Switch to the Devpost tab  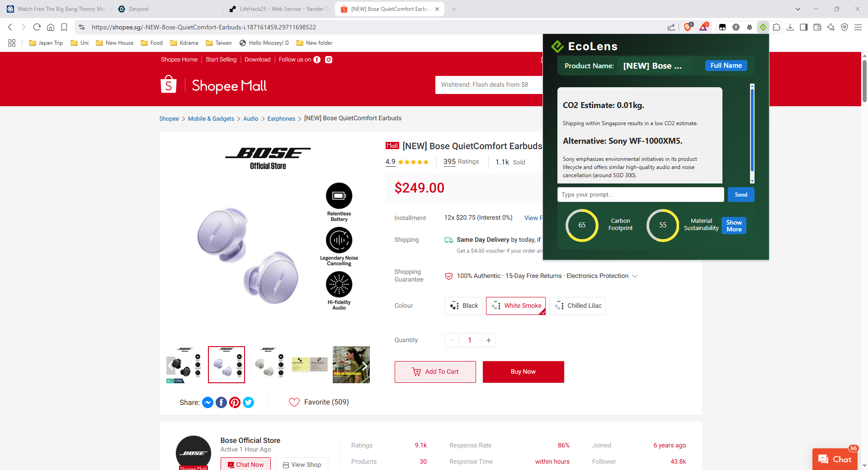[167, 9]
